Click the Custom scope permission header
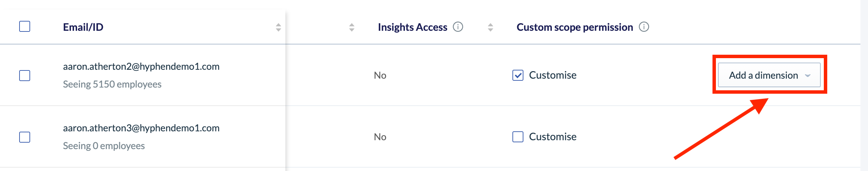The image size is (868, 171). pyautogui.click(x=575, y=27)
